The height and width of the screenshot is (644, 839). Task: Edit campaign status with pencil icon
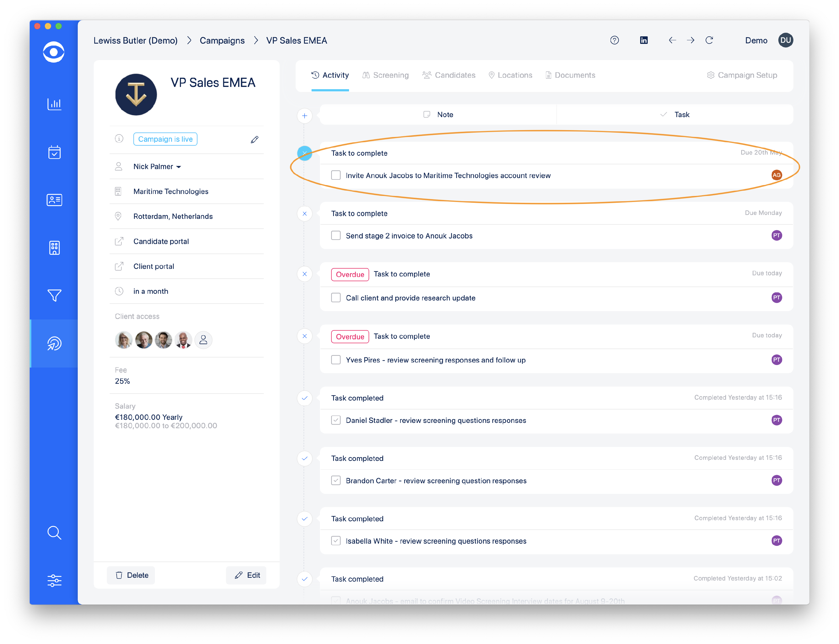pyautogui.click(x=254, y=139)
